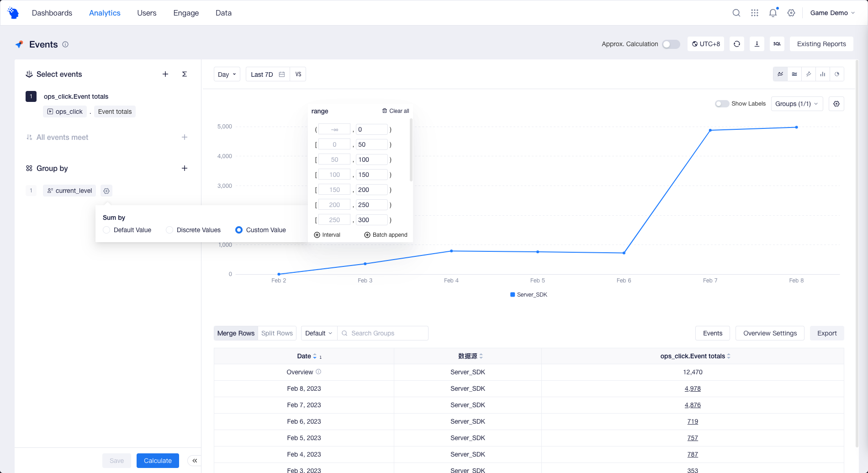Click Clear all in range popup
Viewport: 868px width, 473px height.
pos(396,111)
